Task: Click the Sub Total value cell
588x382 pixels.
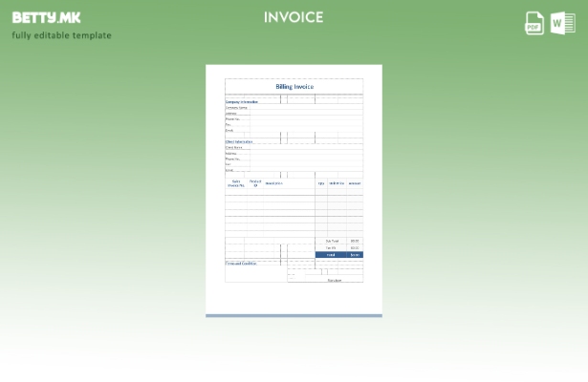Action: [x=355, y=242]
